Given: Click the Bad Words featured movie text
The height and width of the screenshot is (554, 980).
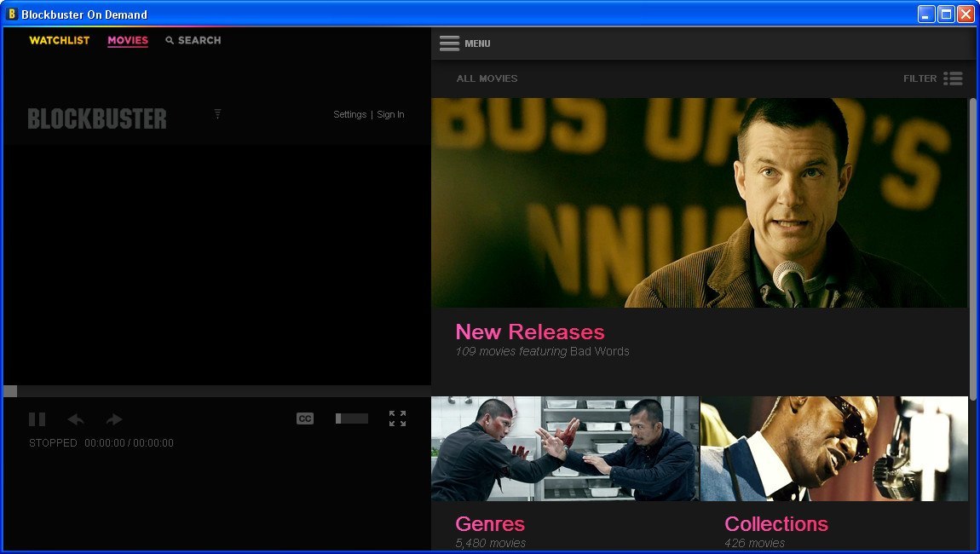Looking at the screenshot, I should [x=599, y=351].
